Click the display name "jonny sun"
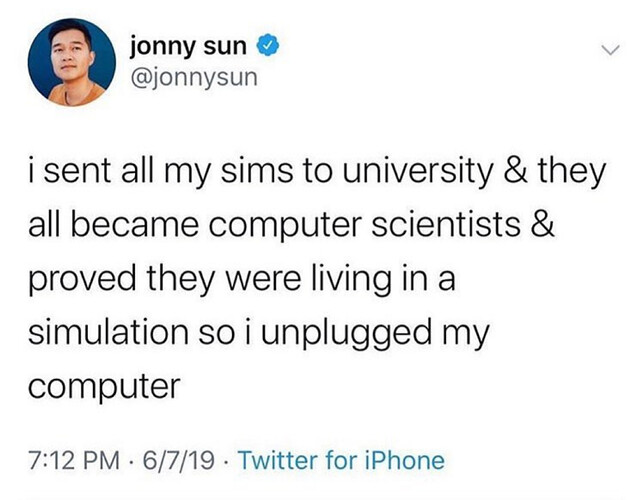Screen dimensions: 637x500 pyautogui.click(x=188, y=48)
